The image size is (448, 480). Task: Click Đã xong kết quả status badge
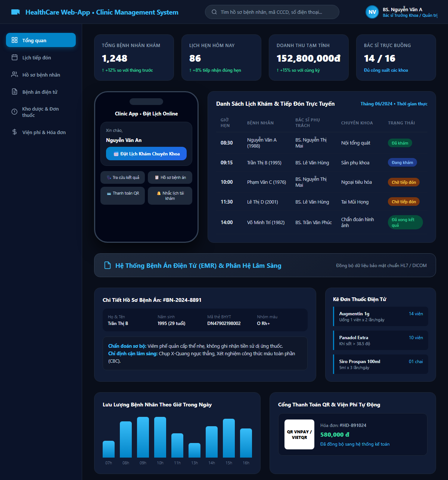405,222
